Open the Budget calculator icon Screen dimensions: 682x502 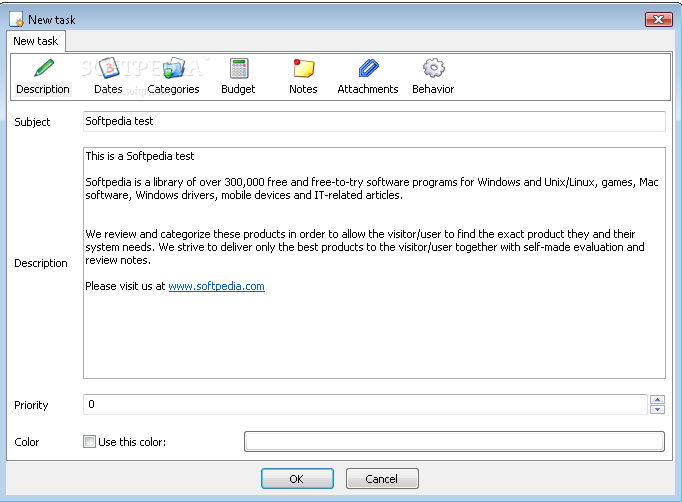point(239,68)
